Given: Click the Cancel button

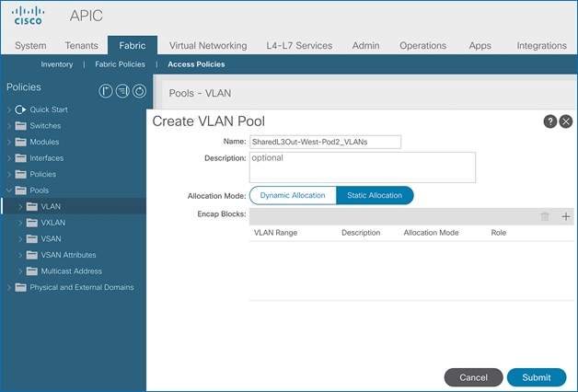Looking at the screenshot, I should [x=473, y=377].
